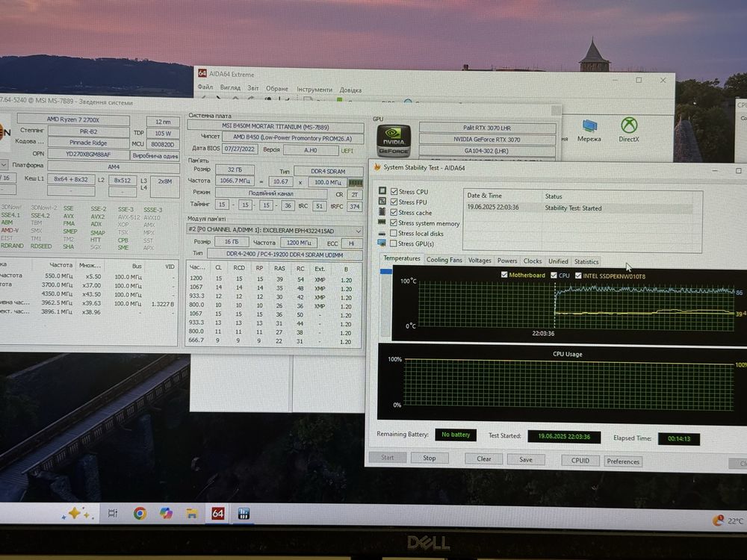Click the blue bar-chart taskbar app icon
Image resolution: width=747 pixels, height=560 pixels.
(x=244, y=514)
